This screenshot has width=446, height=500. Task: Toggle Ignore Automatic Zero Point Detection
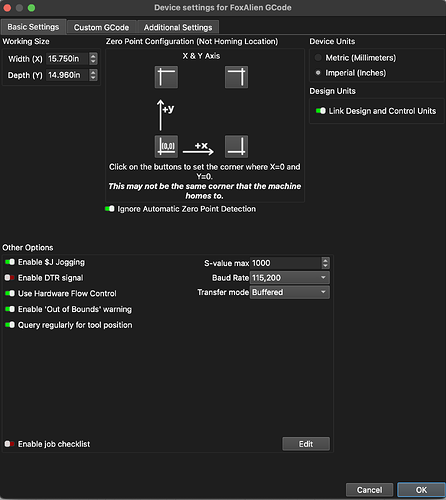click(x=110, y=209)
